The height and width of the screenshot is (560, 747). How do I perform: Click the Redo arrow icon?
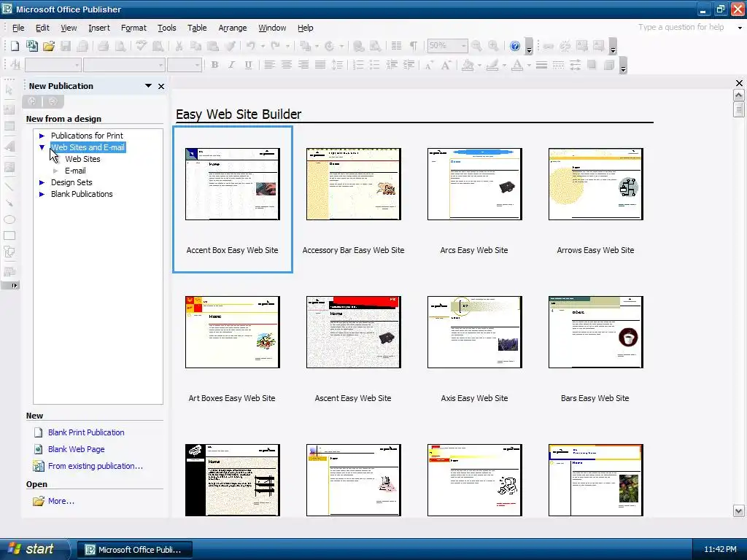coord(275,46)
